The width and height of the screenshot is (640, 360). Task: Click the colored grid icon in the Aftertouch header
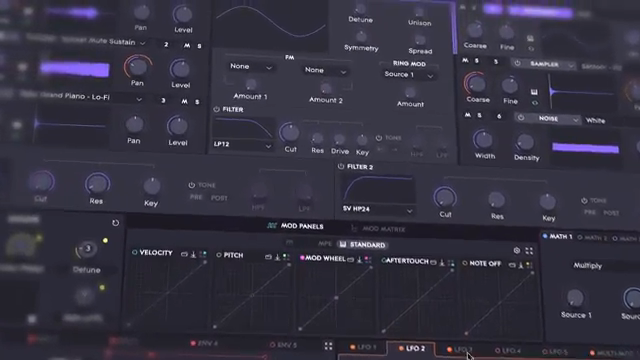451,263
